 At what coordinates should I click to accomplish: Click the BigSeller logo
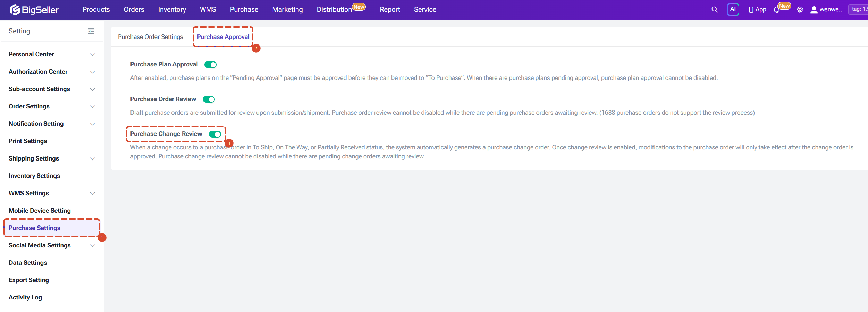(34, 10)
